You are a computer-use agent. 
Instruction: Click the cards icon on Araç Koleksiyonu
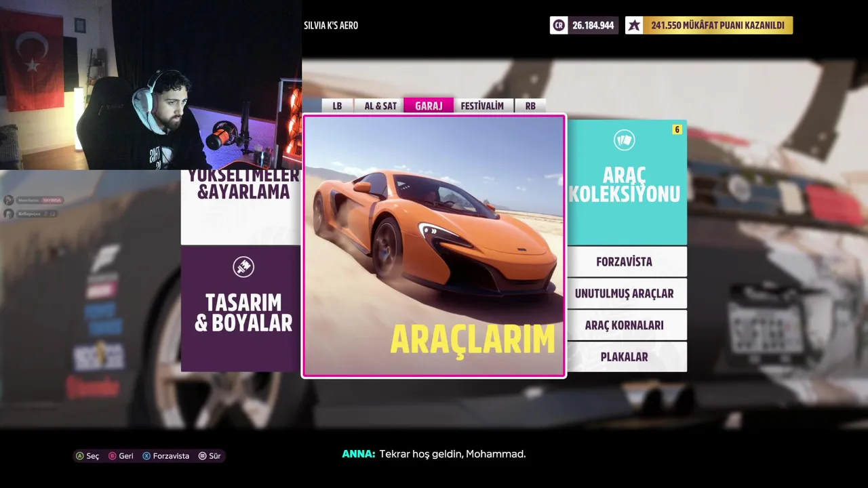point(624,140)
